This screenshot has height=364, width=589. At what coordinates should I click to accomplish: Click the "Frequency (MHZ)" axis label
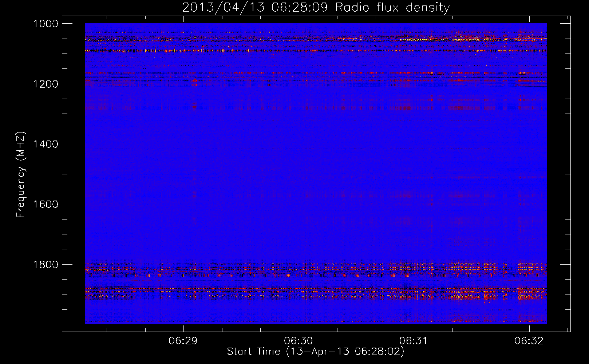coord(21,175)
